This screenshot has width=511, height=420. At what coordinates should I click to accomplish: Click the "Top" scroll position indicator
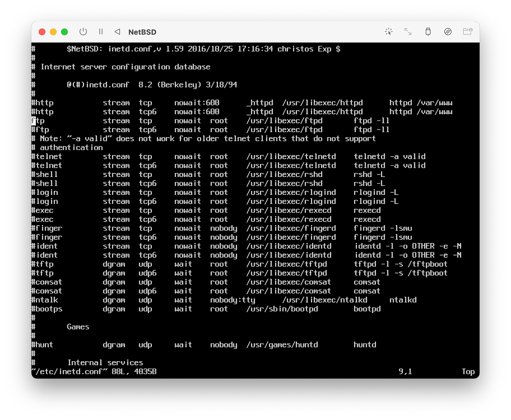point(468,371)
